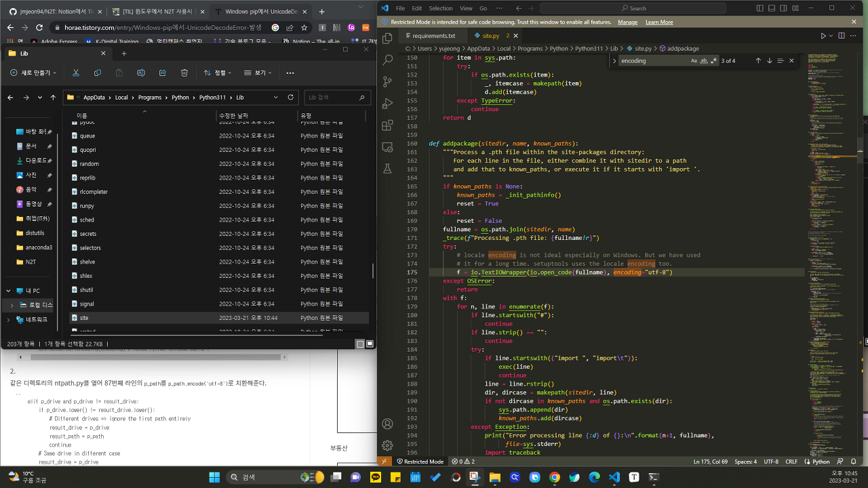This screenshot has height=488, width=868.
Task: Click Spaces: 4 indentation status item
Action: (x=745, y=462)
